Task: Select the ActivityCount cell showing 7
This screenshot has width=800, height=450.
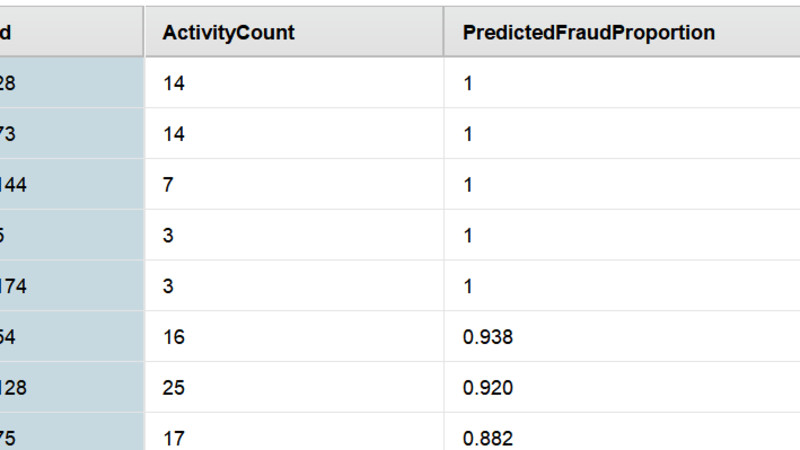Action: point(294,184)
